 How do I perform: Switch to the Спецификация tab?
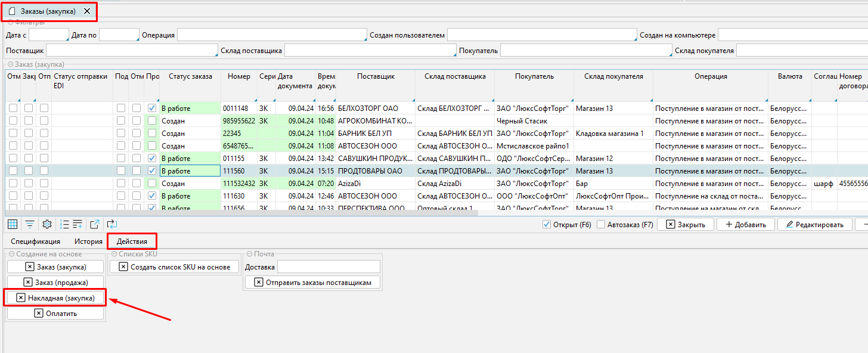(35, 241)
